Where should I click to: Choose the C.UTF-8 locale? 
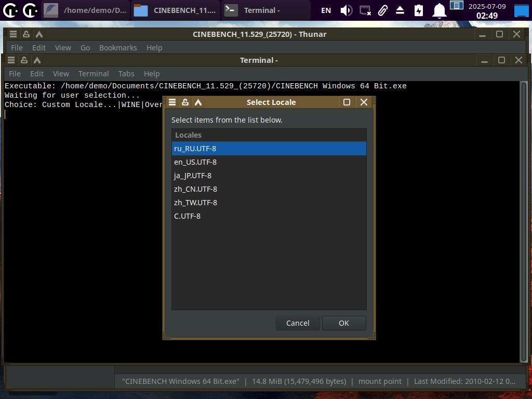click(x=269, y=216)
